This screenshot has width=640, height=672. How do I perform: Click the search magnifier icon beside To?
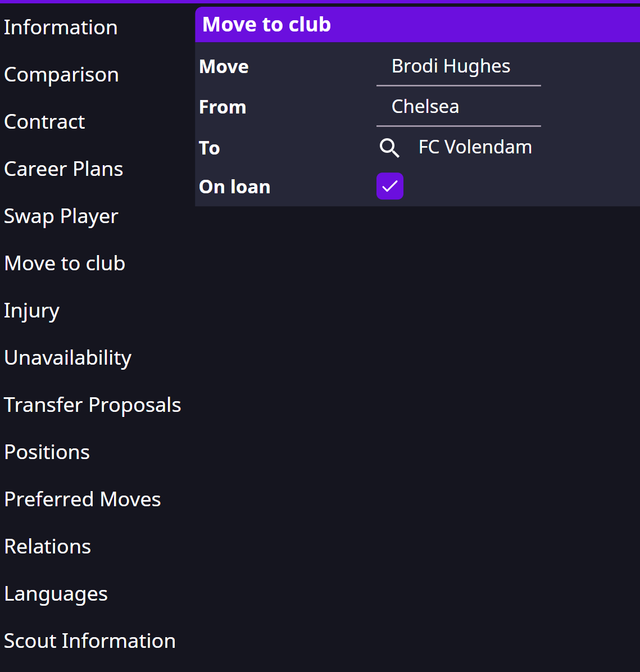(389, 148)
